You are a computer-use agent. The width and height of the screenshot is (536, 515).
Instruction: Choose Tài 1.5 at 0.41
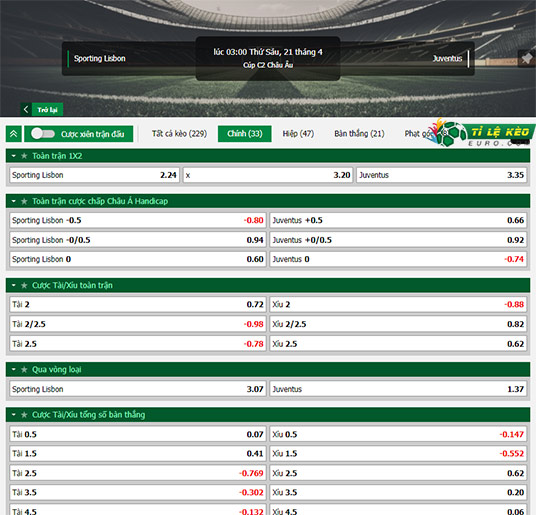coord(138,453)
